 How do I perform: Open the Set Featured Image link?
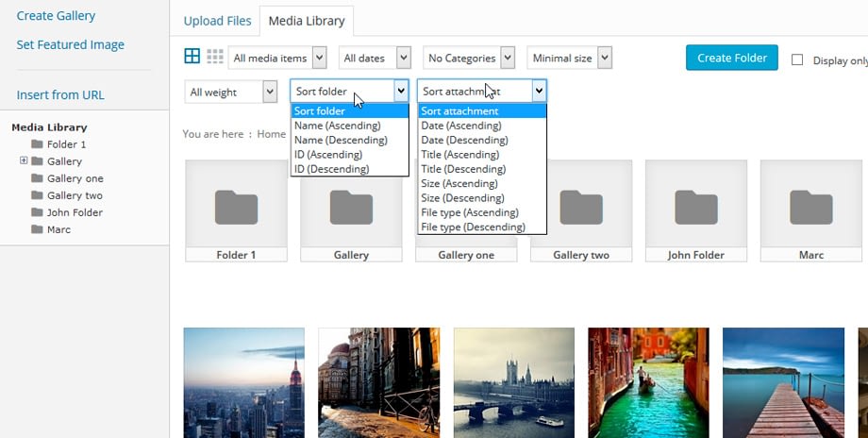point(71,45)
